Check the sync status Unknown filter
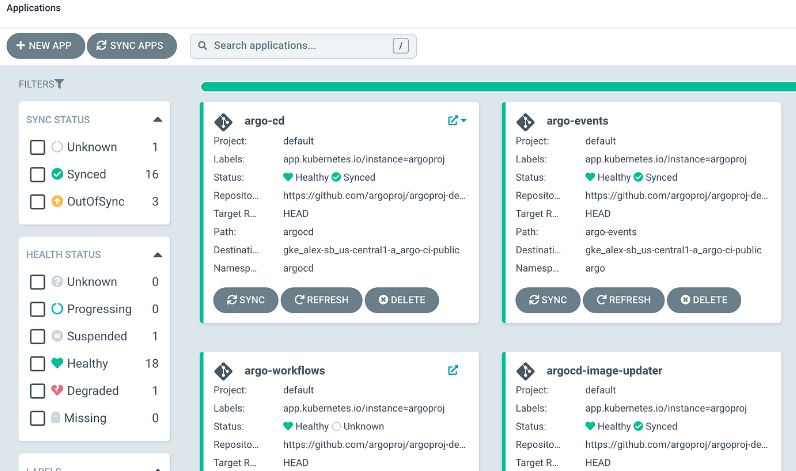 click(x=38, y=147)
